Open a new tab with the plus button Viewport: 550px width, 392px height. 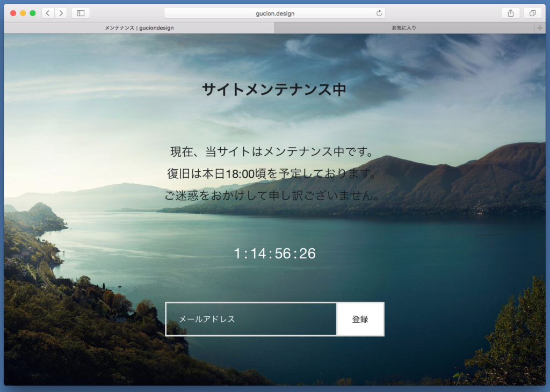pos(540,28)
